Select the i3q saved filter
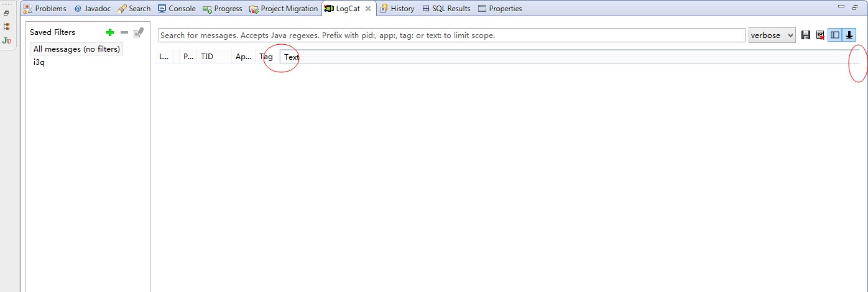 (39, 62)
